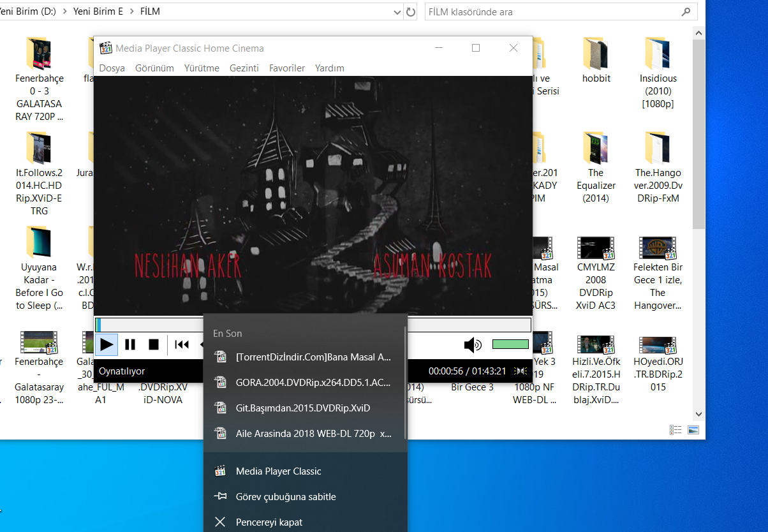
Task: Switch Explorer to details view icon
Action: pyautogui.click(x=676, y=430)
